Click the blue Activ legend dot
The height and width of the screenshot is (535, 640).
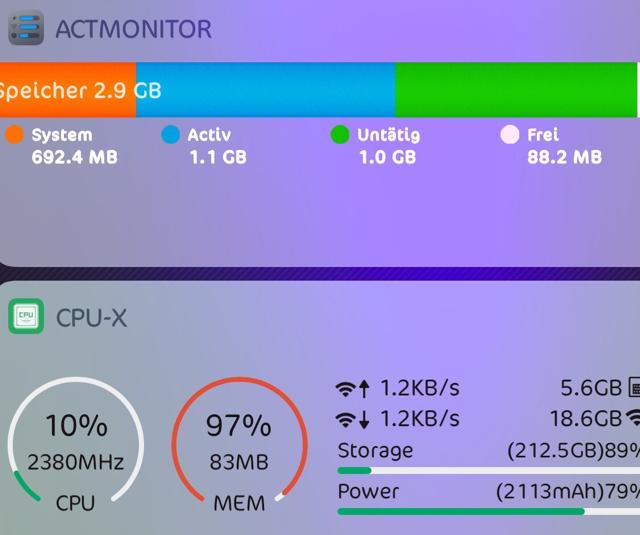170,135
